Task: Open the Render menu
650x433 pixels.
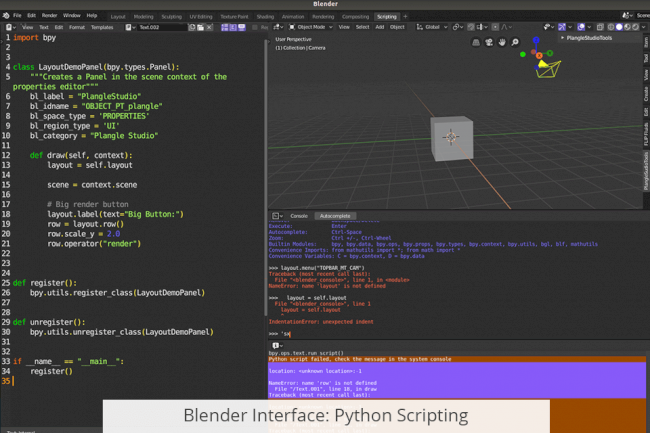Action: coord(49,16)
